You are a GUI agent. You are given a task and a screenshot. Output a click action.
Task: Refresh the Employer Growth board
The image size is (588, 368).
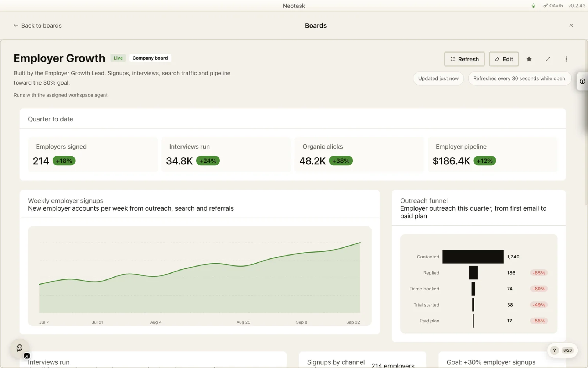[x=464, y=59]
